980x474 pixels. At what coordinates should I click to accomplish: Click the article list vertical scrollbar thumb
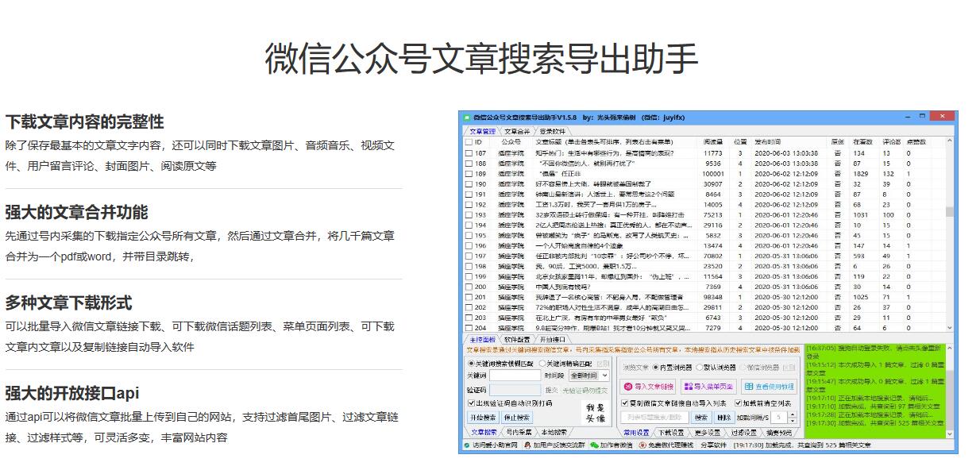pyautogui.click(x=950, y=212)
